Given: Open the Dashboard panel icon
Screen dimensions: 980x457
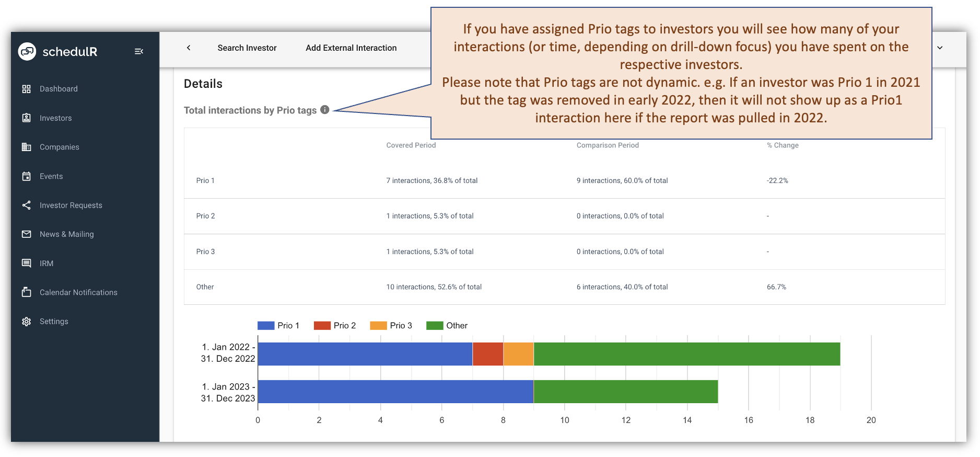Looking at the screenshot, I should click(27, 88).
